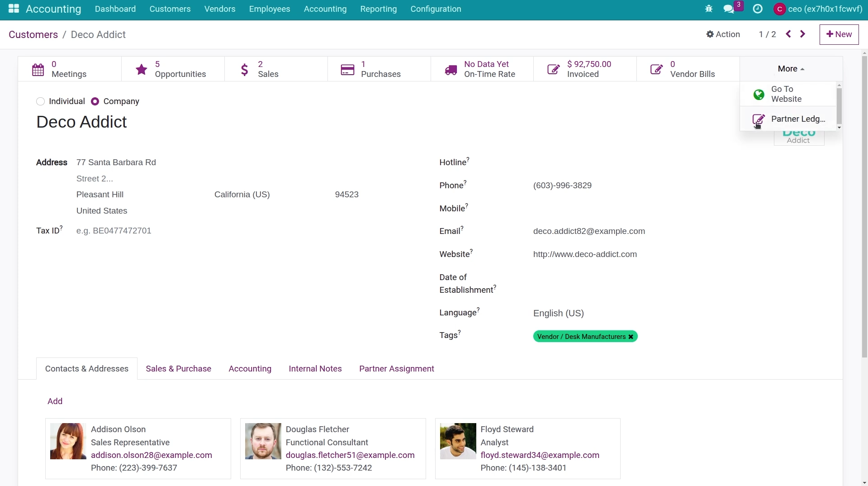
Task: Remove the Vendor / Desk Manufacturers tag
Action: tap(631, 336)
